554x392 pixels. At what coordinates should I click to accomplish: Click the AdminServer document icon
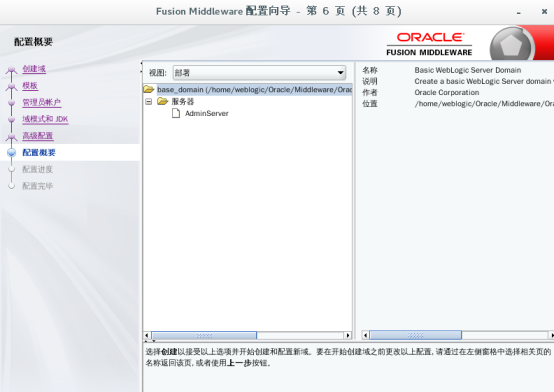coord(176,113)
